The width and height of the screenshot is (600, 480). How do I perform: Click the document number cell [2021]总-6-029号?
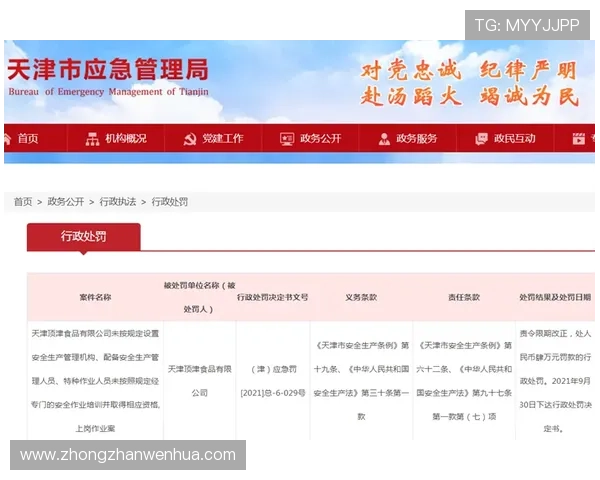(x=273, y=381)
